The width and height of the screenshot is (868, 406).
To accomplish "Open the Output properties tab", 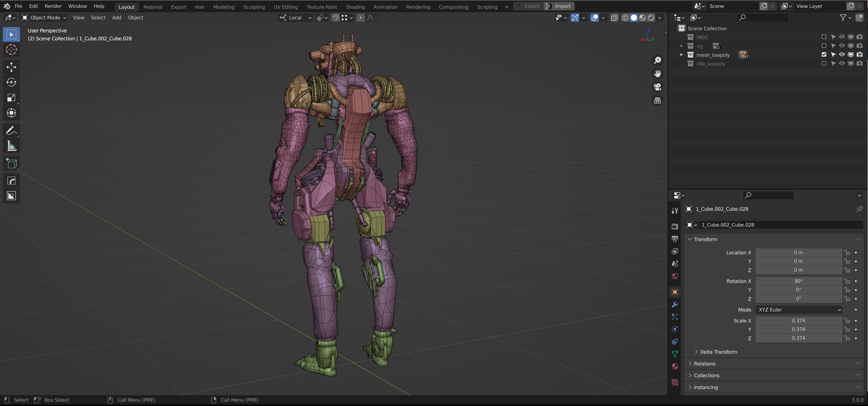I will pyautogui.click(x=675, y=239).
